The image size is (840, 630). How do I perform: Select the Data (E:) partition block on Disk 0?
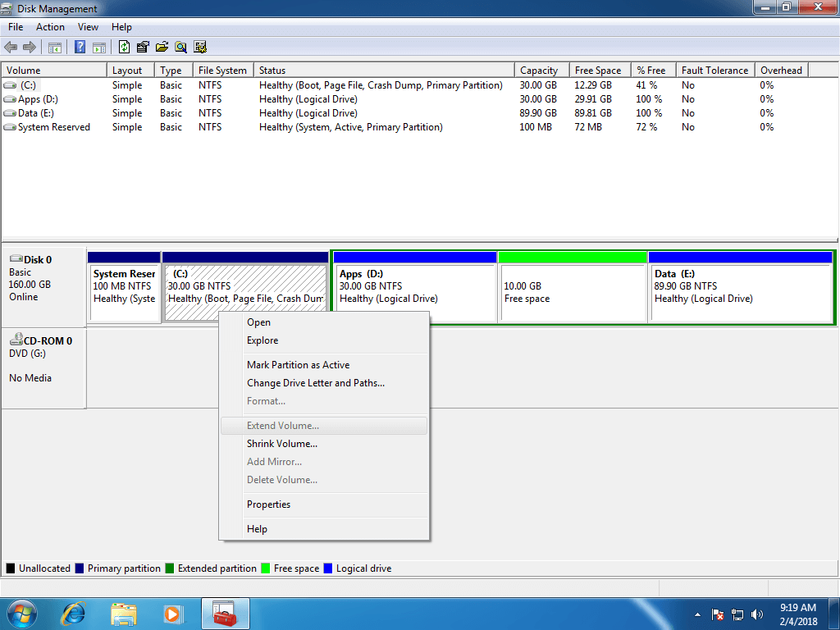point(741,287)
